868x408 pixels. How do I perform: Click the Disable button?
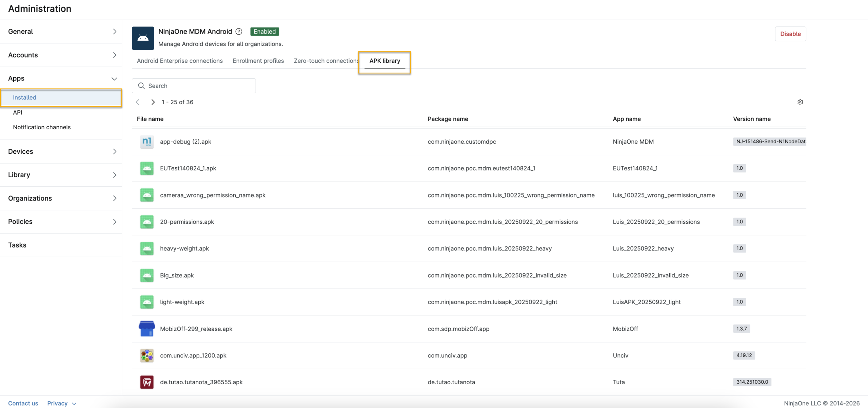tap(790, 34)
